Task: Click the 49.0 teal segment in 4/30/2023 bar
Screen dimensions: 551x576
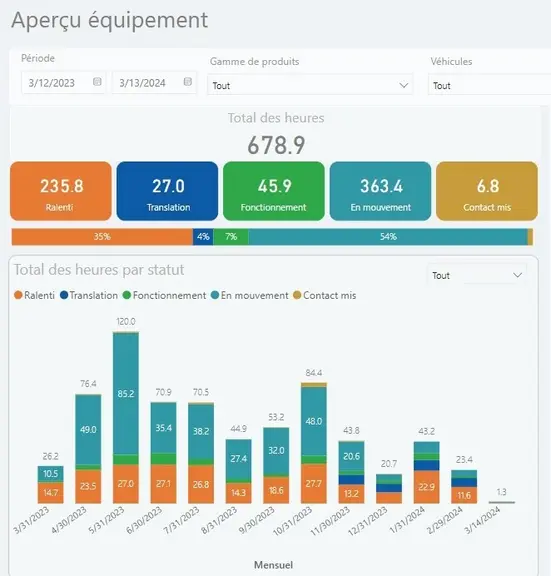Action: pos(88,429)
